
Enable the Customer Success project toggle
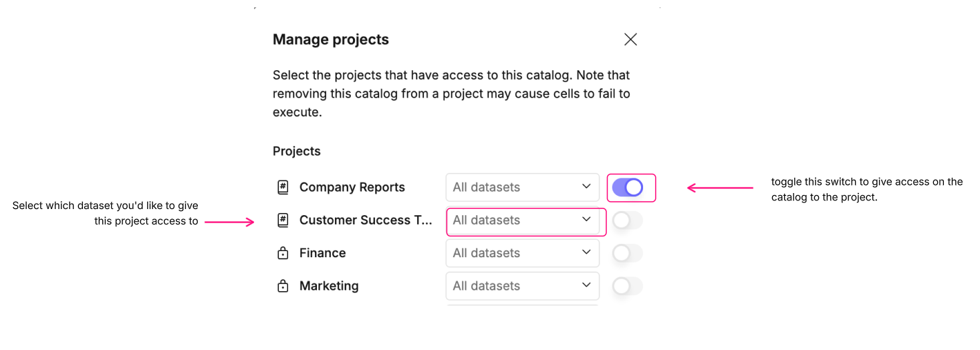point(627,220)
